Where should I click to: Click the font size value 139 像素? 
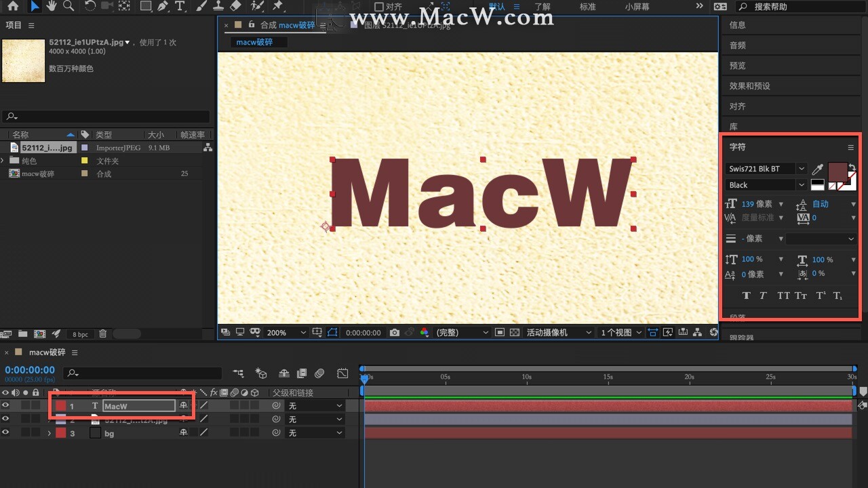point(757,204)
